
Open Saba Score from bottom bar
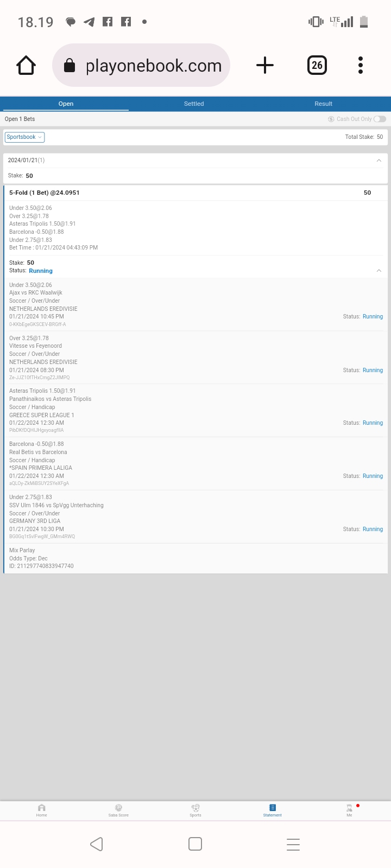coord(118,810)
